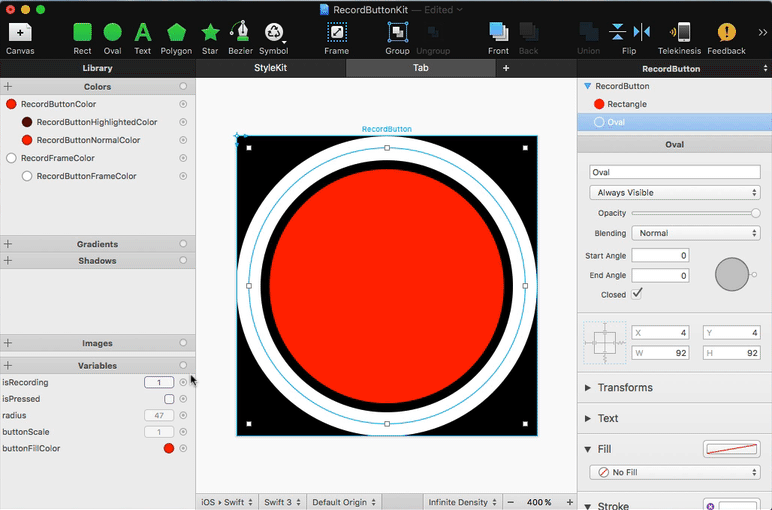Viewport: 772px width, 510px height.
Task: Click the Start Angle input field
Action: click(660, 255)
